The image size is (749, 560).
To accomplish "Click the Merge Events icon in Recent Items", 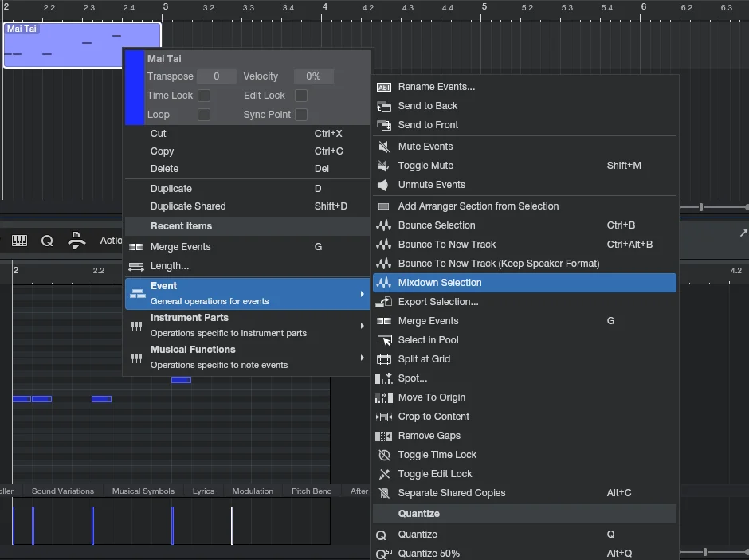I will [136, 247].
